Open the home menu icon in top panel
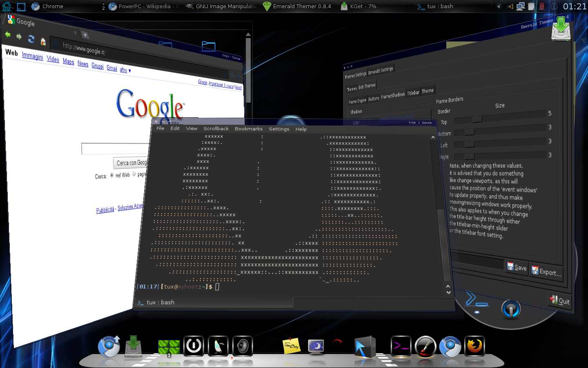This screenshot has width=588, height=368. 7,6
